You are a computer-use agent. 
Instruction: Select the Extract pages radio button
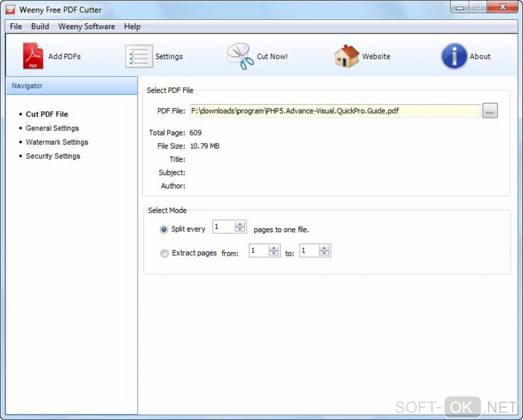click(x=165, y=253)
